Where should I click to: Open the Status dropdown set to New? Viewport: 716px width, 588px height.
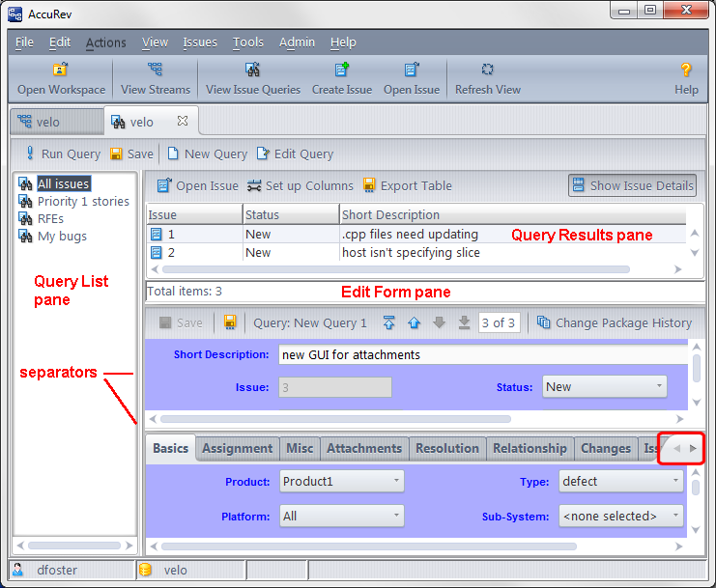(x=605, y=387)
